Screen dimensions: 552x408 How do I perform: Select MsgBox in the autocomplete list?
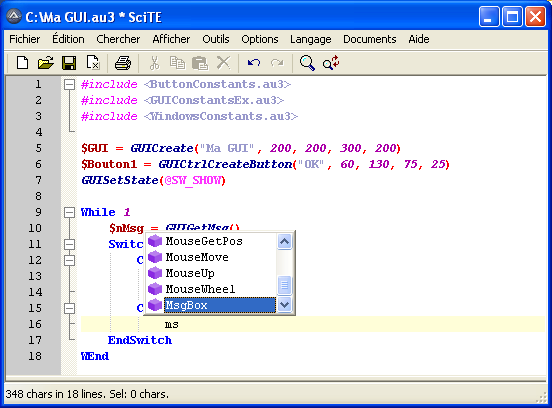coord(220,305)
